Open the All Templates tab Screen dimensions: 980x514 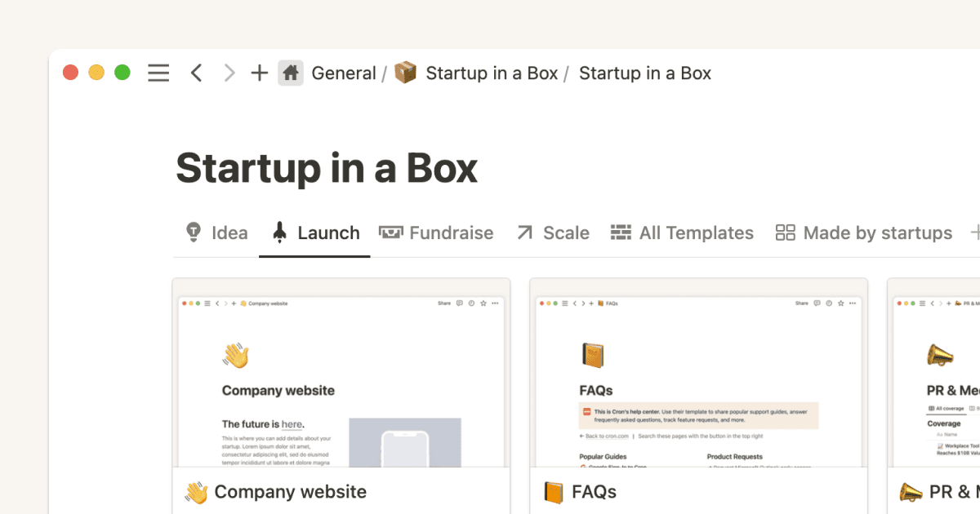(695, 233)
